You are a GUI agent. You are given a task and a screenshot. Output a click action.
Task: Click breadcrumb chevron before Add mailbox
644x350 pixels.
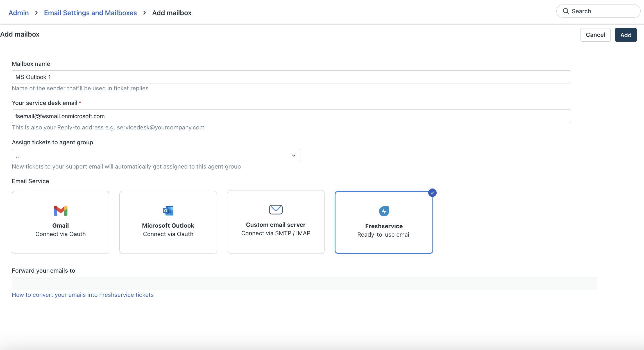pos(144,13)
